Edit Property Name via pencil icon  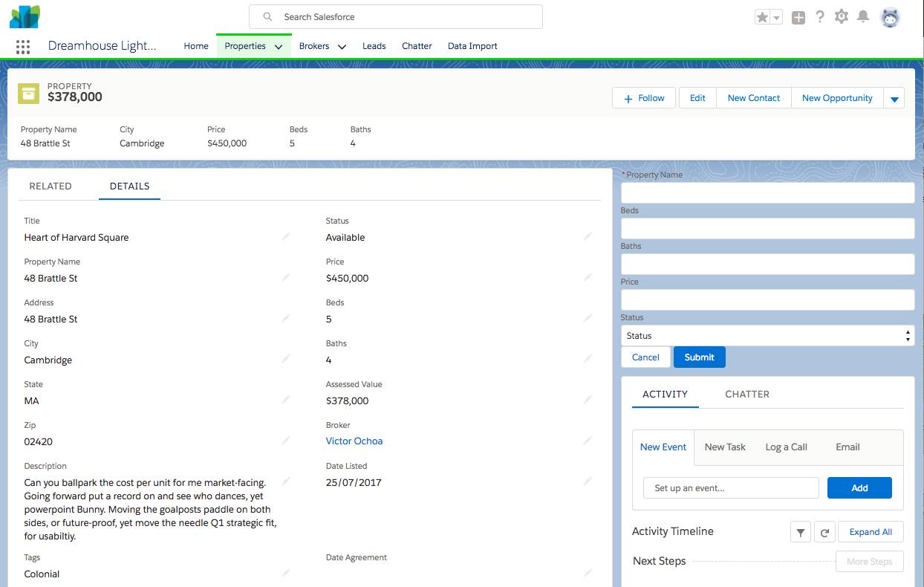pyautogui.click(x=286, y=277)
